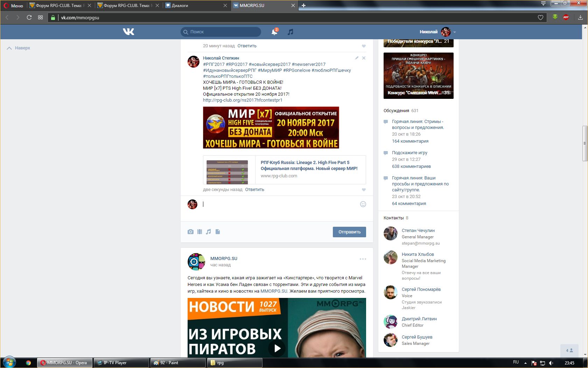Attach a video using the film icon
The width and height of the screenshot is (588, 368).
[x=199, y=232]
